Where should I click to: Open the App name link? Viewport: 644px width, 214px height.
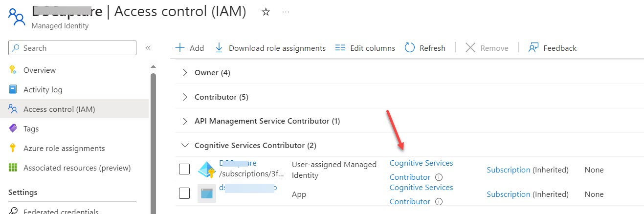tap(248, 188)
